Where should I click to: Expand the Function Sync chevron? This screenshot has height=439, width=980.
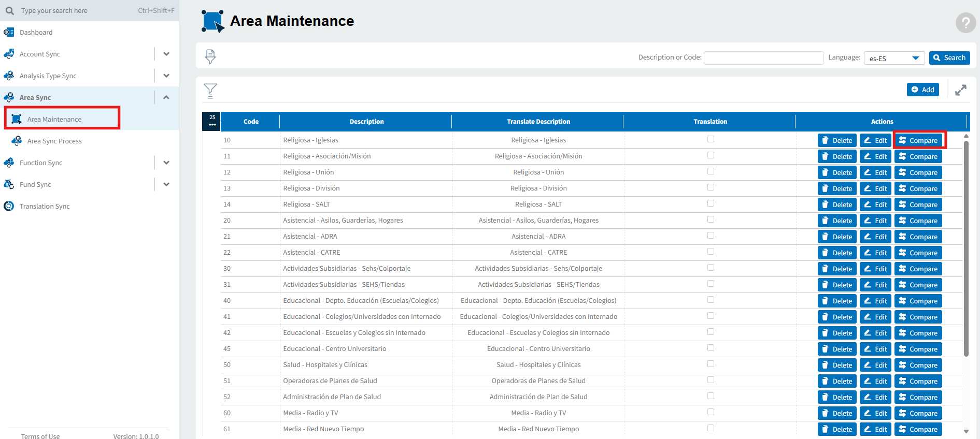click(166, 163)
